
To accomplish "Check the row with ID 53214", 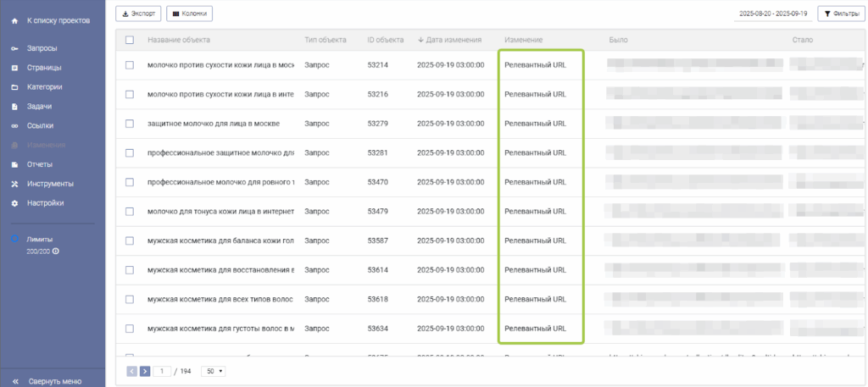I will click(130, 65).
